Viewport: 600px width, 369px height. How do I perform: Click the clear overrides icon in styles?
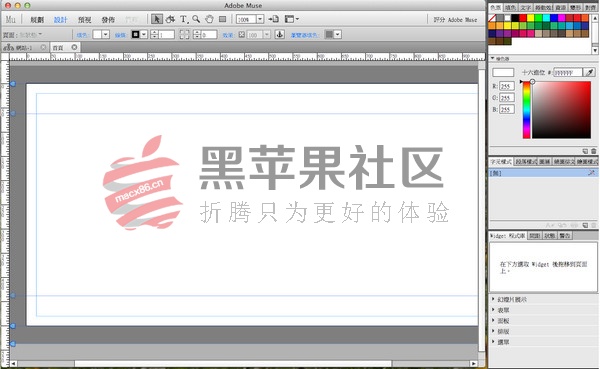(549, 225)
